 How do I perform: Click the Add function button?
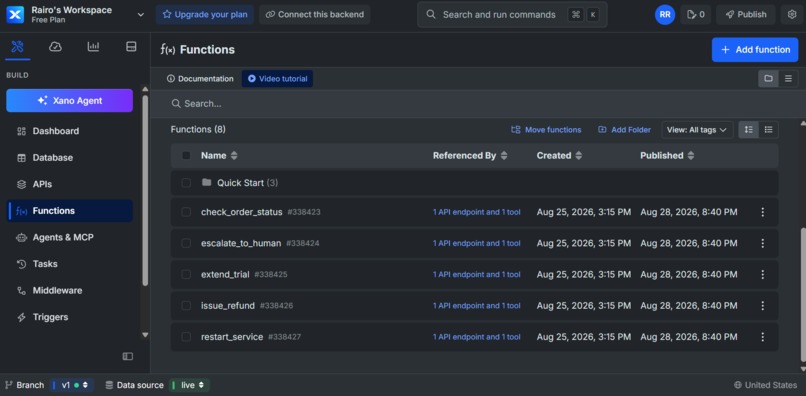point(755,50)
